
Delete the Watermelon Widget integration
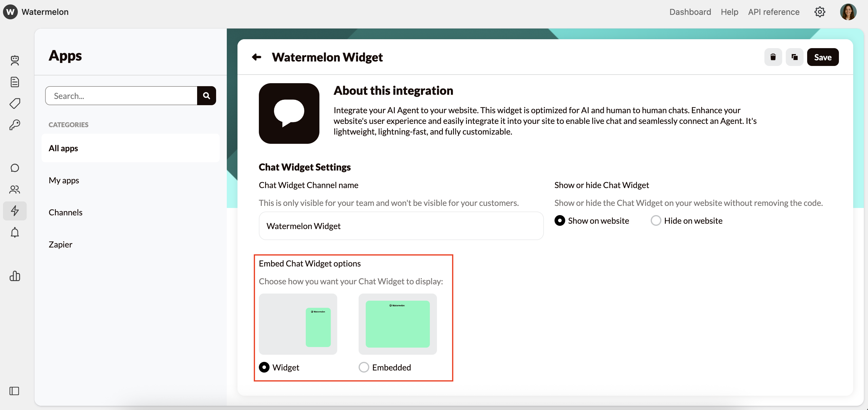pyautogui.click(x=773, y=57)
